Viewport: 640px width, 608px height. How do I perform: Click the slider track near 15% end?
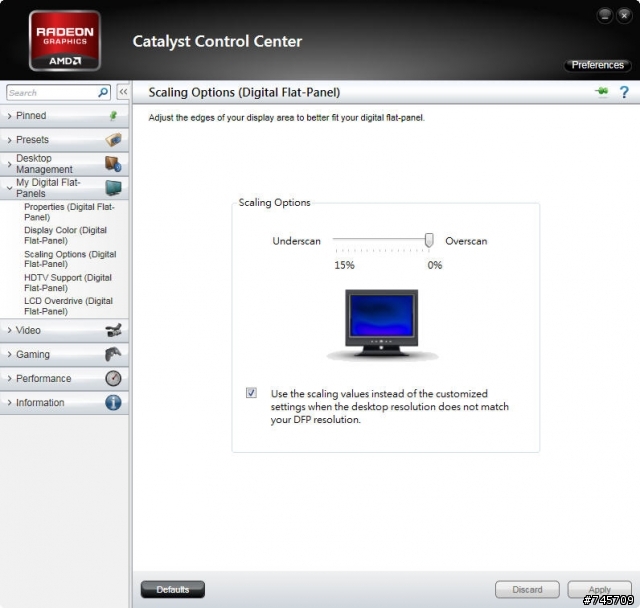(x=337, y=239)
